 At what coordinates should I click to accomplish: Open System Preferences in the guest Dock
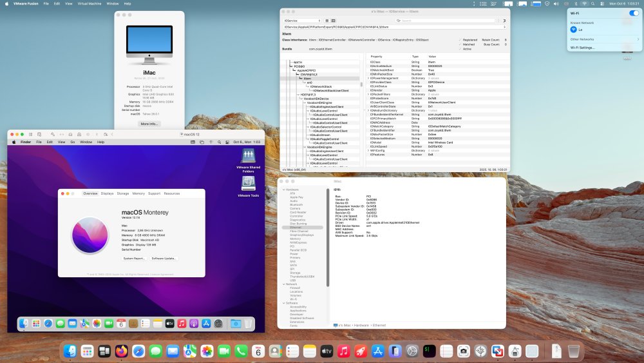pyautogui.click(x=218, y=324)
